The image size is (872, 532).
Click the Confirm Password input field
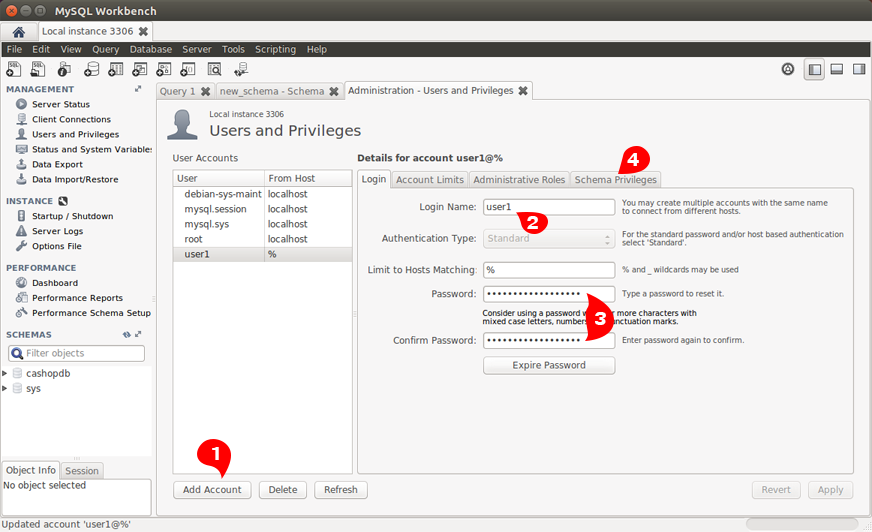(549, 340)
